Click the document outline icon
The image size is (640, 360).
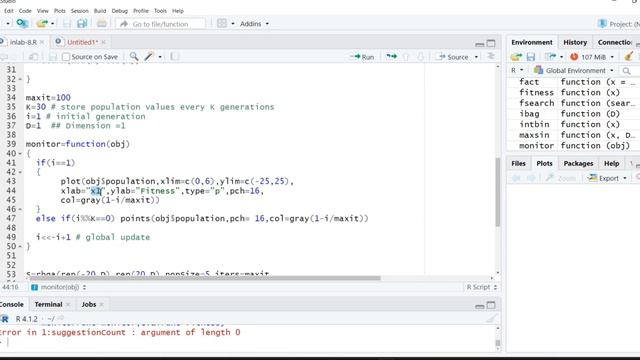(491, 56)
